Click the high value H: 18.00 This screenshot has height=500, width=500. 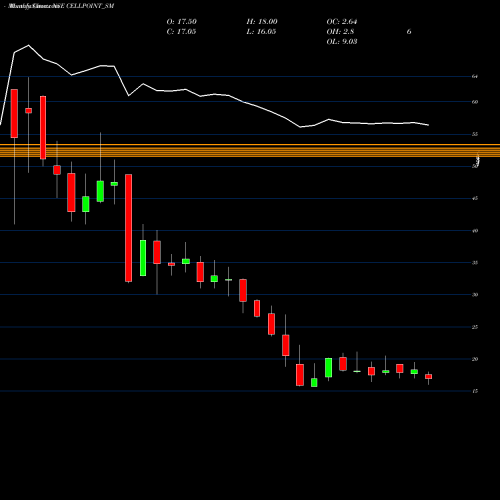[262, 22]
